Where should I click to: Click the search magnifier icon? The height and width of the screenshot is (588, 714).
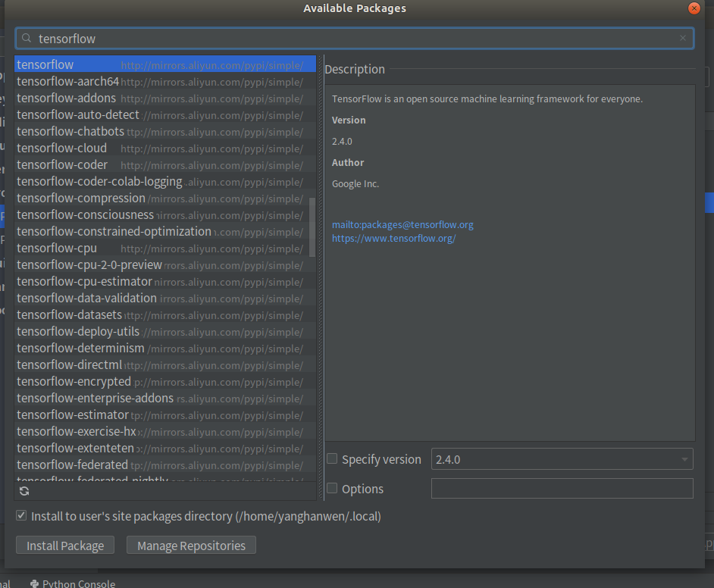27,38
